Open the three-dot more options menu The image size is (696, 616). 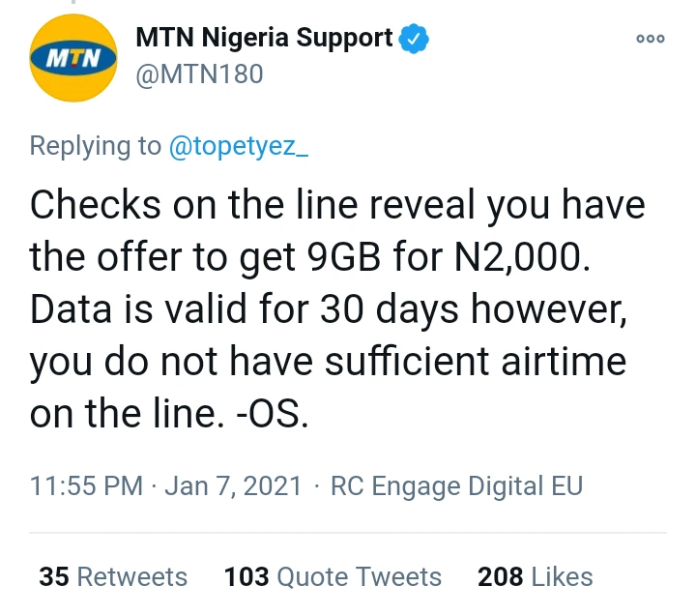click(x=650, y=39)
